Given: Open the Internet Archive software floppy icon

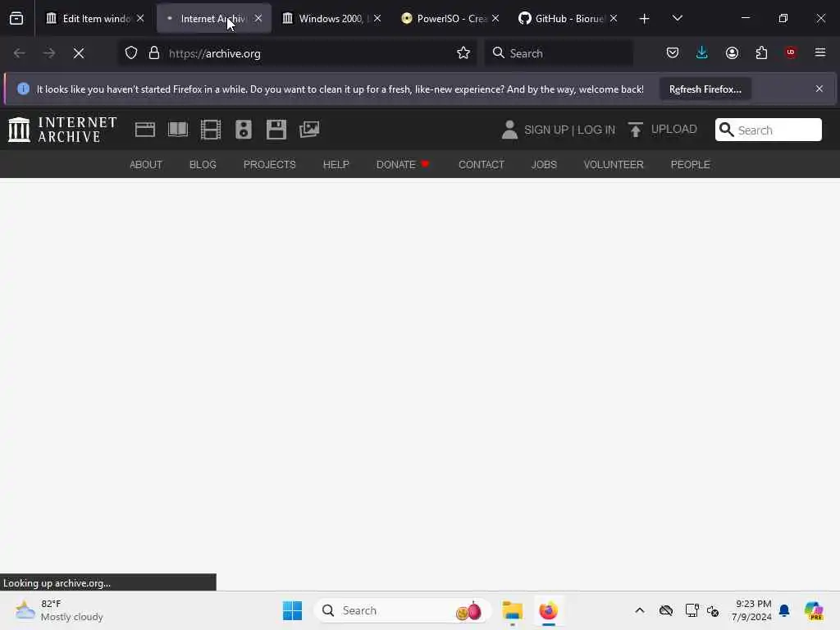Looking at the screenshot, I should click(x=276, y=130).
